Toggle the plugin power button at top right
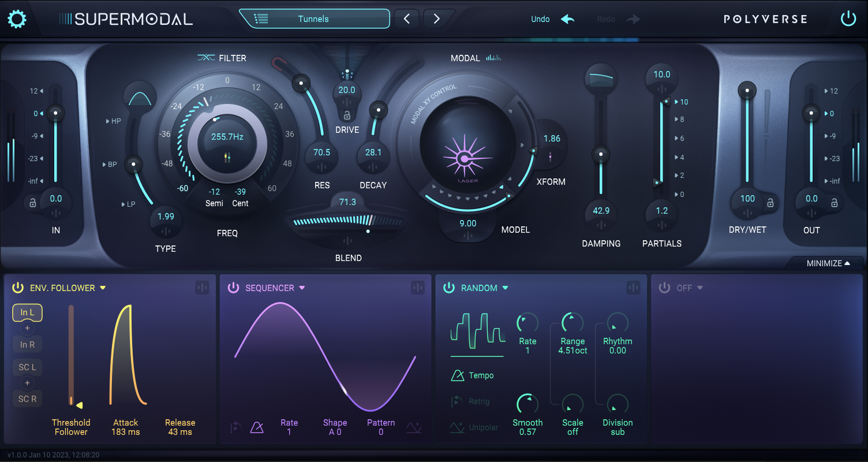The height and width of the screenshot is (462, 868). pyautogui.click(x=848, y=19)
